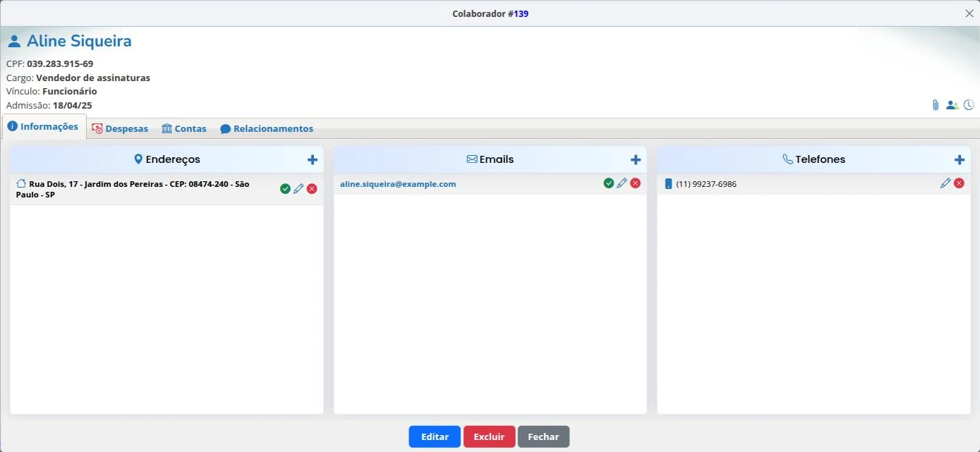
Task: Click the Vendedor de assinaturas cargo text
Action: (93, 78)
